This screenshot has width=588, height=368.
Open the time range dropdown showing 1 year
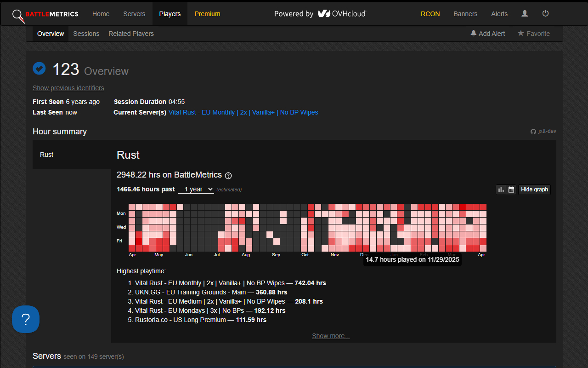click(x=196, y=189)
